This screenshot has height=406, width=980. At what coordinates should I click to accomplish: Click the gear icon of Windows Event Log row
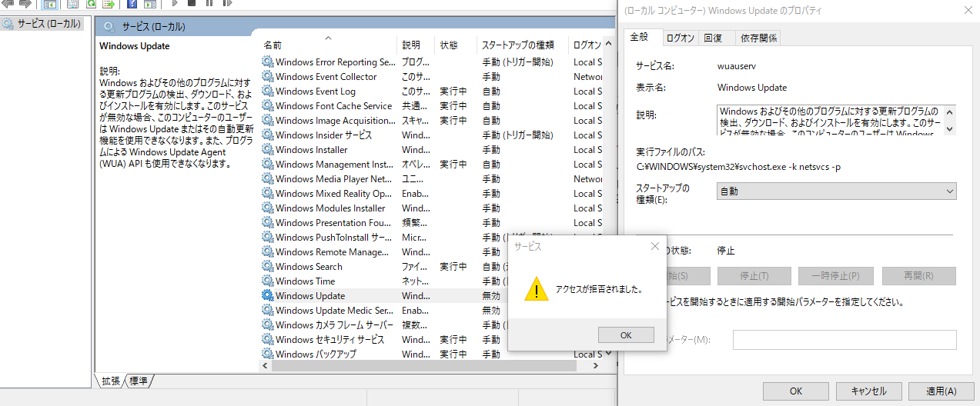point(267,92)
